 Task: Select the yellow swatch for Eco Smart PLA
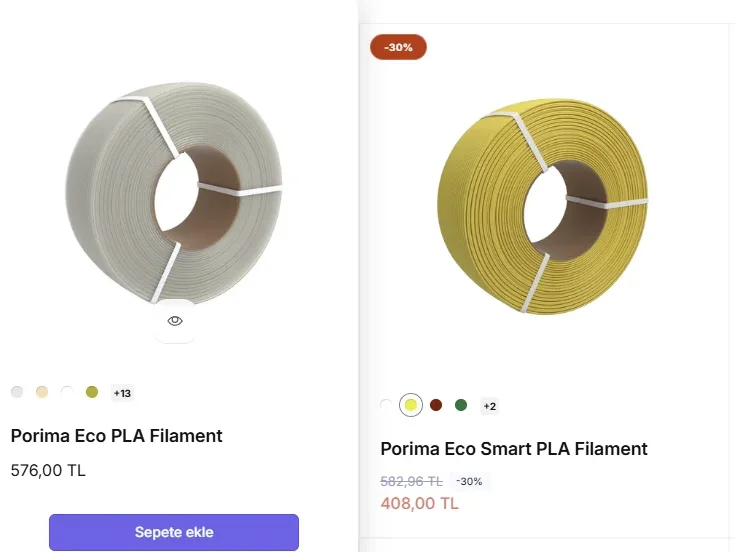410,405
